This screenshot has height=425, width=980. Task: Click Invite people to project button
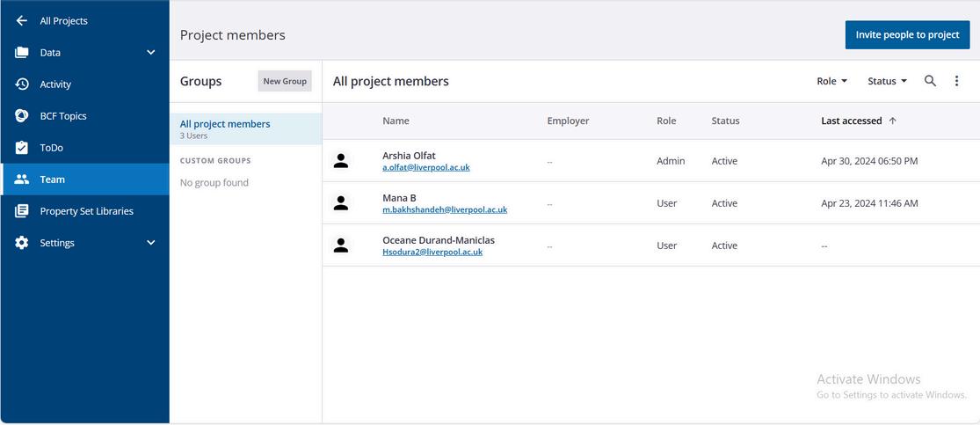[907, 35]
